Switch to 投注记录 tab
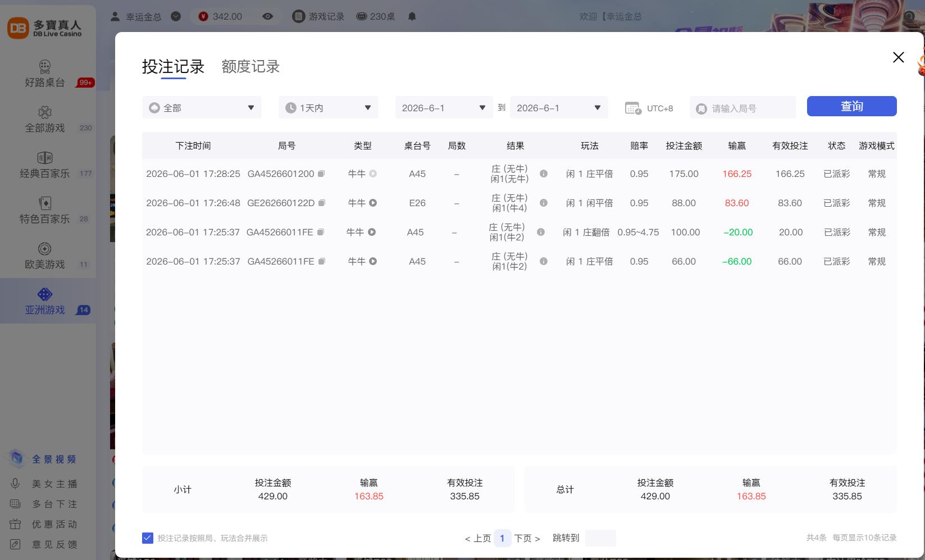The image size is (925, 560). click(x=173, y=66)
